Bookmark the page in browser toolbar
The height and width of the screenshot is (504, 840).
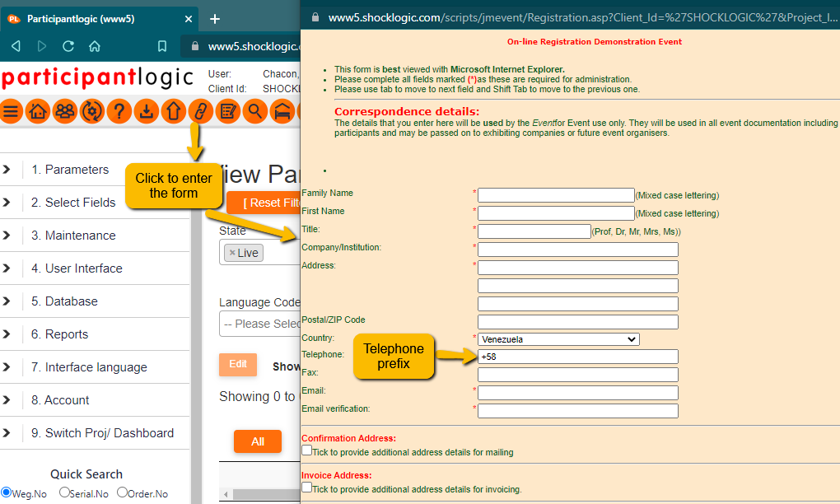coord(162,47)
